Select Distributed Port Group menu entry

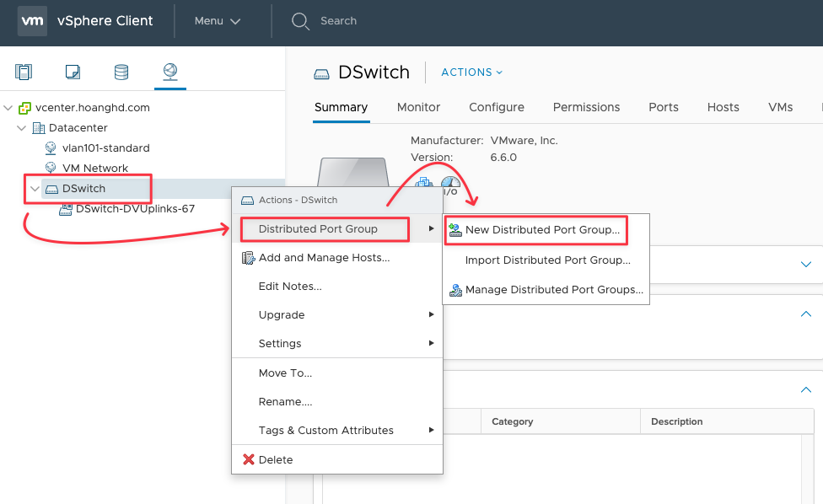337,228
